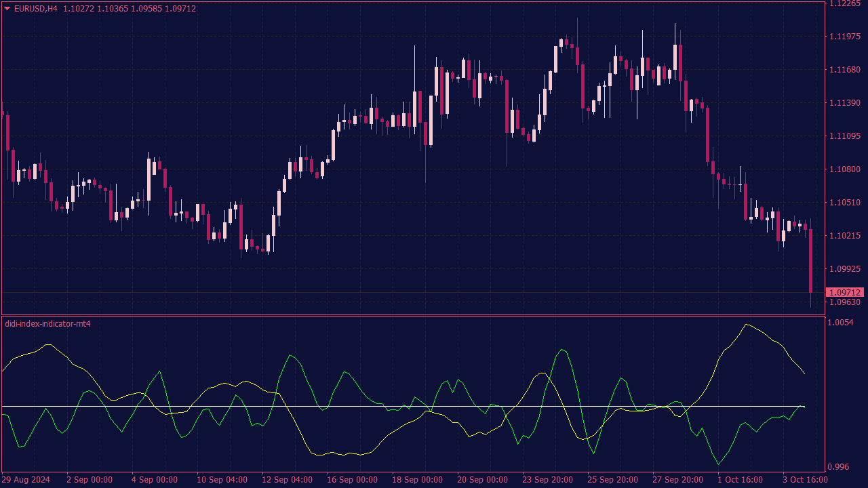Click the chart menu arrow beside EURUSD,H4
Viewport: 868px width, 488px height.
tap(7, 9)
